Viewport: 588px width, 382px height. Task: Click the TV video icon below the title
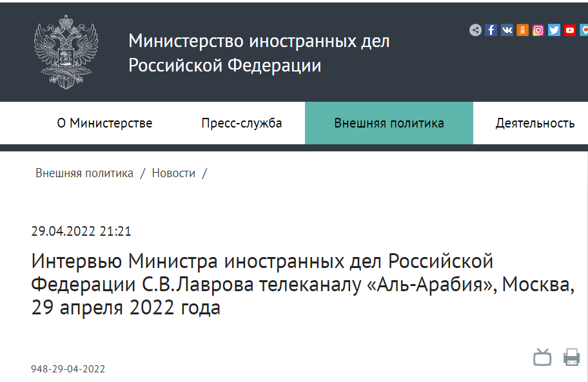click(542, 357)
